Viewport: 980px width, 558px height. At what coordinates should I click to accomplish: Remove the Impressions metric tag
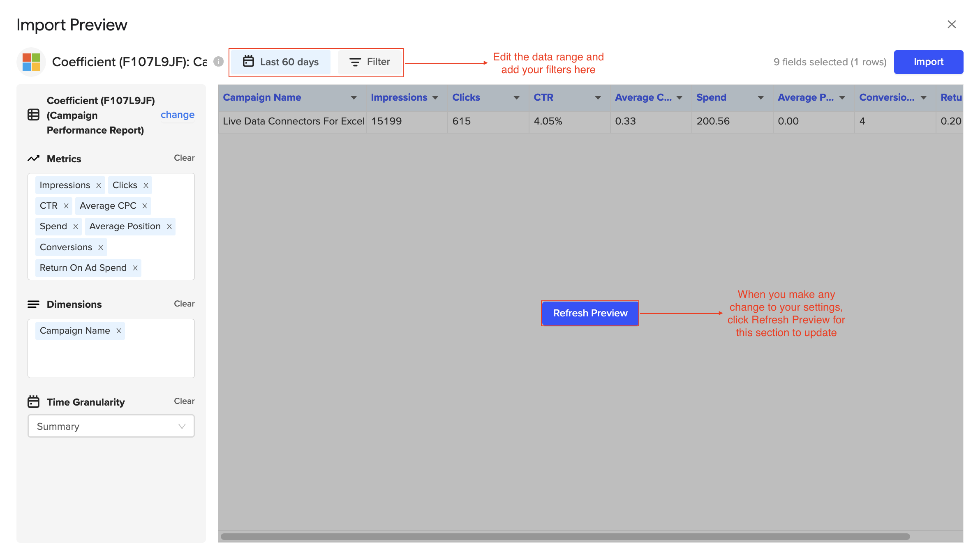99,185
